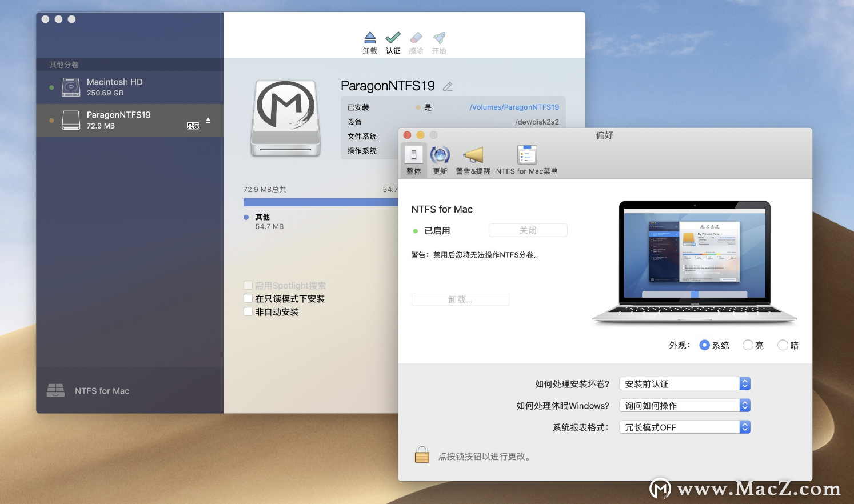The image size is (854, 504).
Task: Click the ParagonNTFS19 volume title heading
Action: [388, 86]
